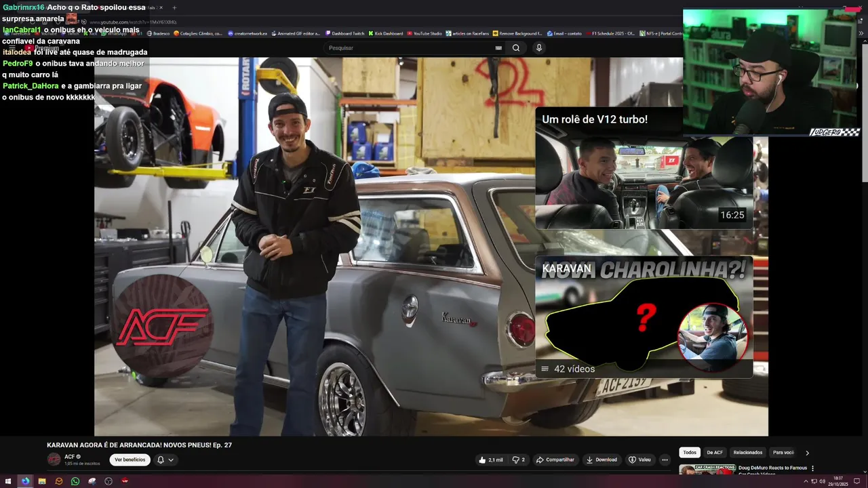This screenshot has height=488, width=868.
Task: Open File Explorer from the taskbar
Action: (42, 481)
